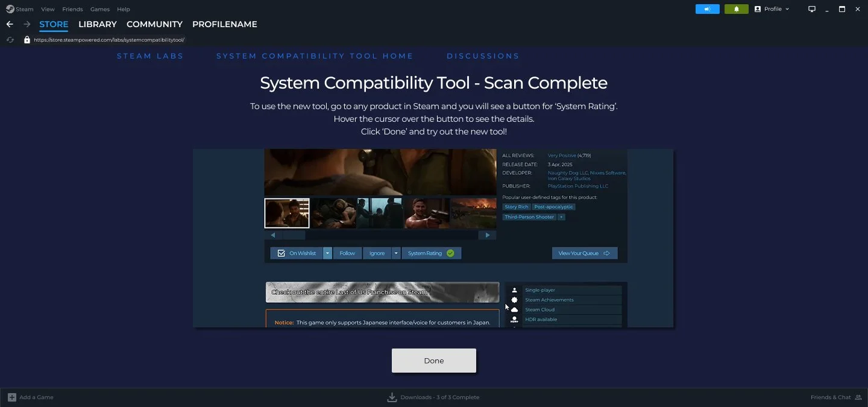The height and width of the screenshot is (407, 868).
Task: Open the green notifications bell button
Action: pyautogui.click(x=736, y=9)
